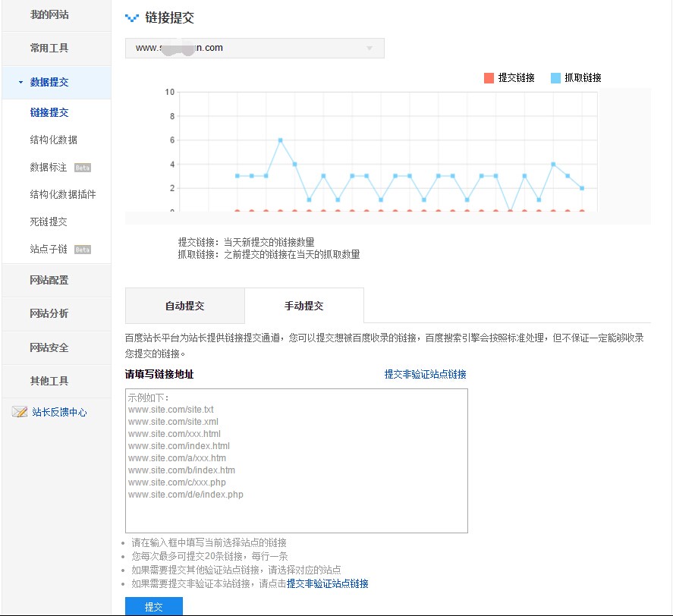Click the 提交链接 legend label

tap(517, 77)
